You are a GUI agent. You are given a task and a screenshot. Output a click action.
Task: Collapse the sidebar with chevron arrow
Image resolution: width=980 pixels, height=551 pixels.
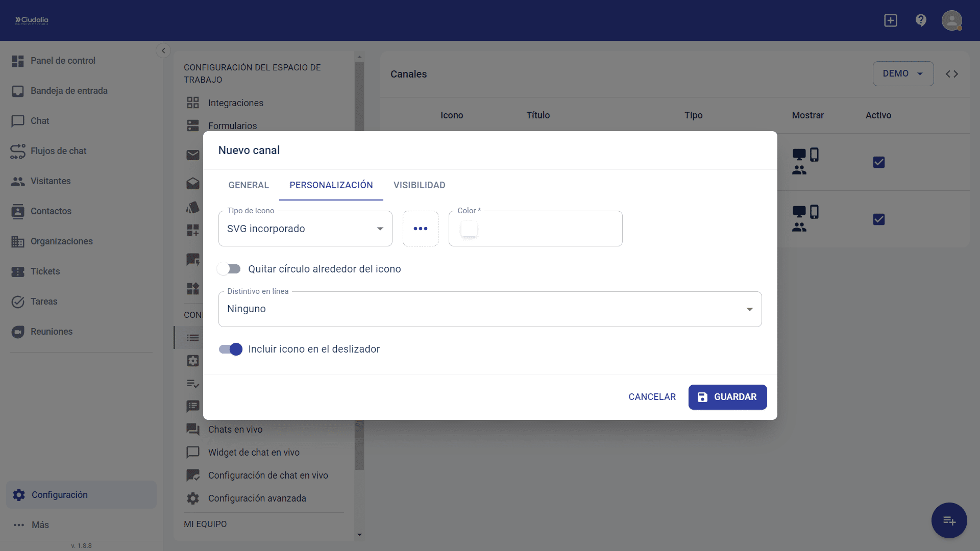163,51
